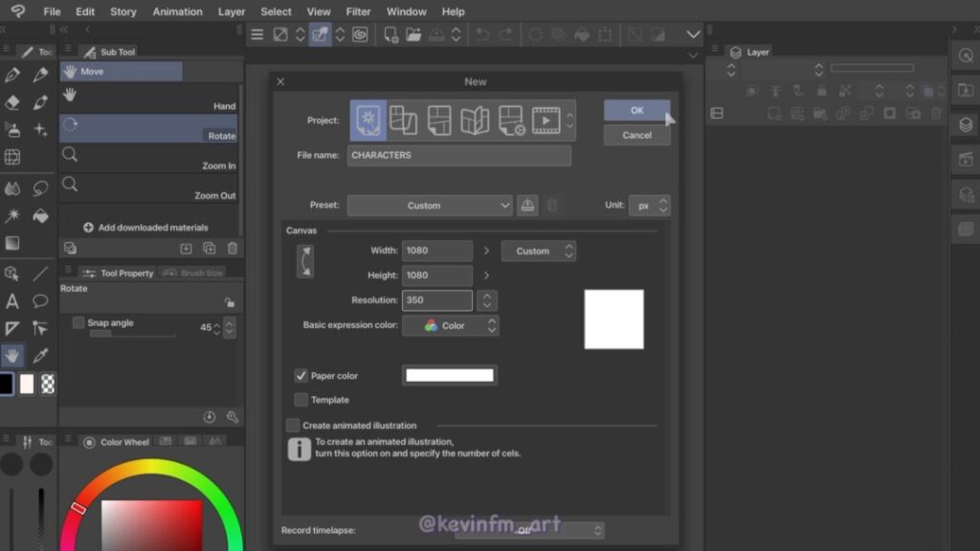980x551 pixels.
Task: Open the Filter menu
Action: pos(358,11)
